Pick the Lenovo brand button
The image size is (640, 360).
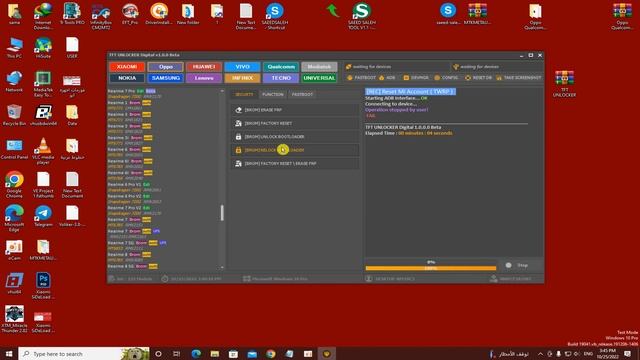(204, 78)
